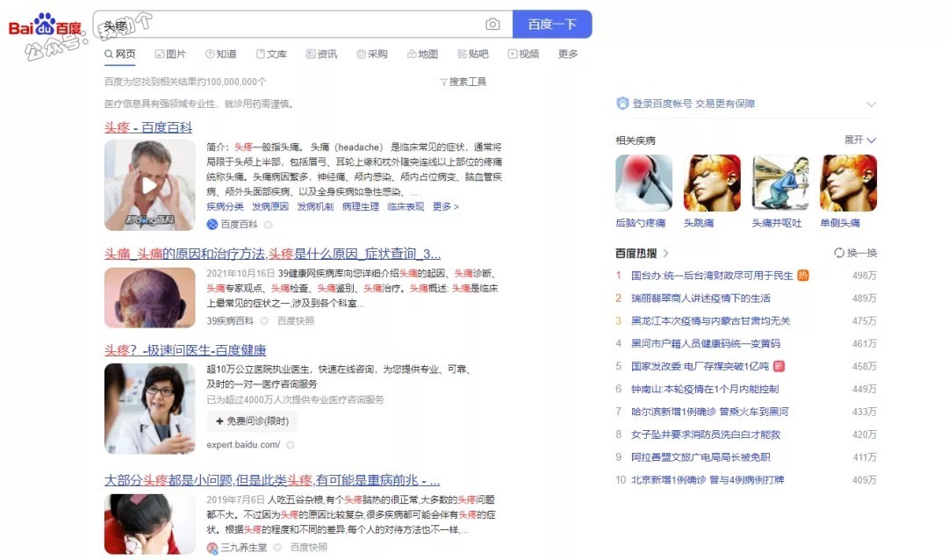The height and width of the screenshot is (560, 948).
Task: Open hot search 阿拉善盟文旅广电局局长被免职
Action: click(700, 457)
